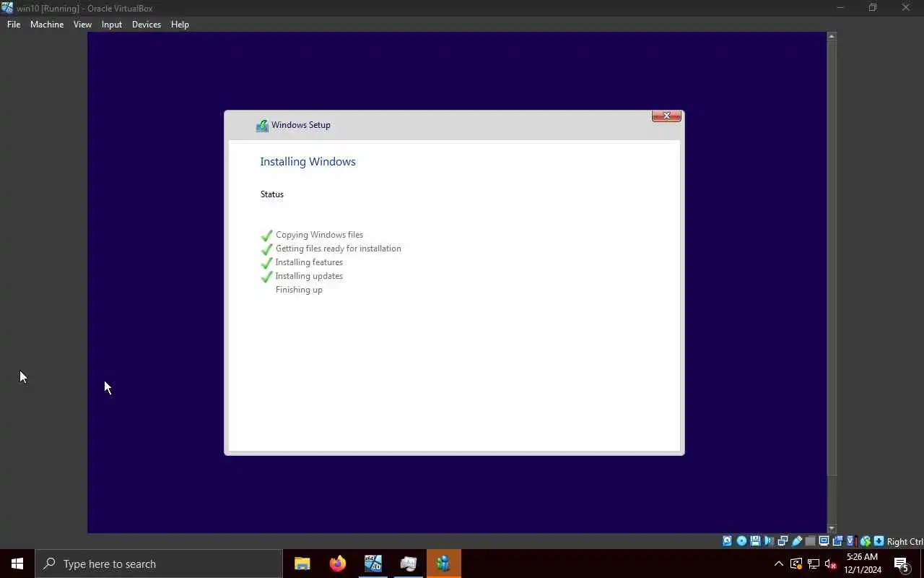Click the Finishing up status line
The height and width of the screenshot is (578, 924).
click(x=299, y=290)
